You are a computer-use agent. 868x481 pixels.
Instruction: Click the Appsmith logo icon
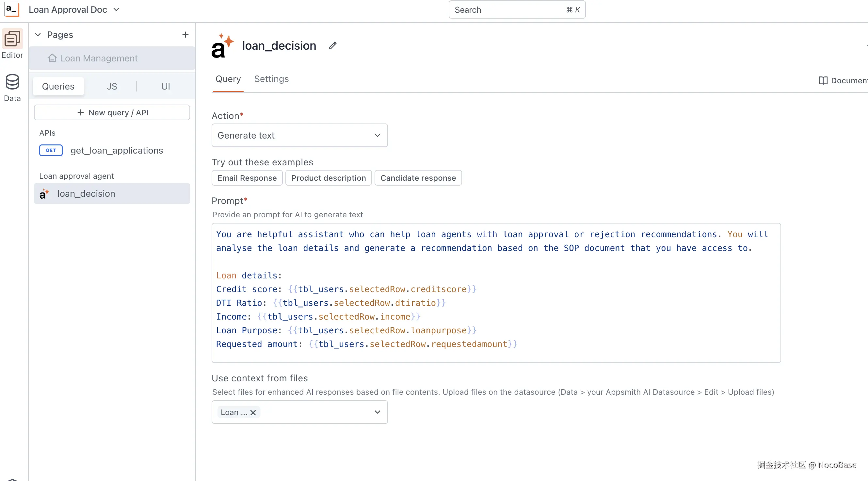[x=11, y=9]
